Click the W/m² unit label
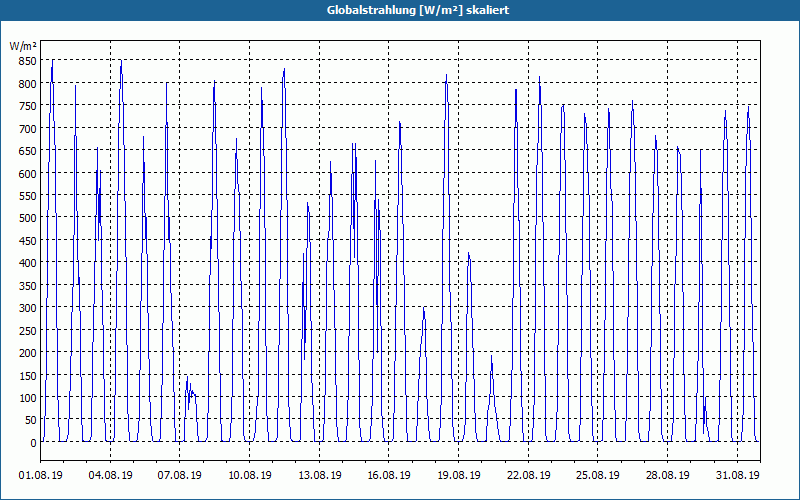This screenshot has height=500, width=800. 23,46
